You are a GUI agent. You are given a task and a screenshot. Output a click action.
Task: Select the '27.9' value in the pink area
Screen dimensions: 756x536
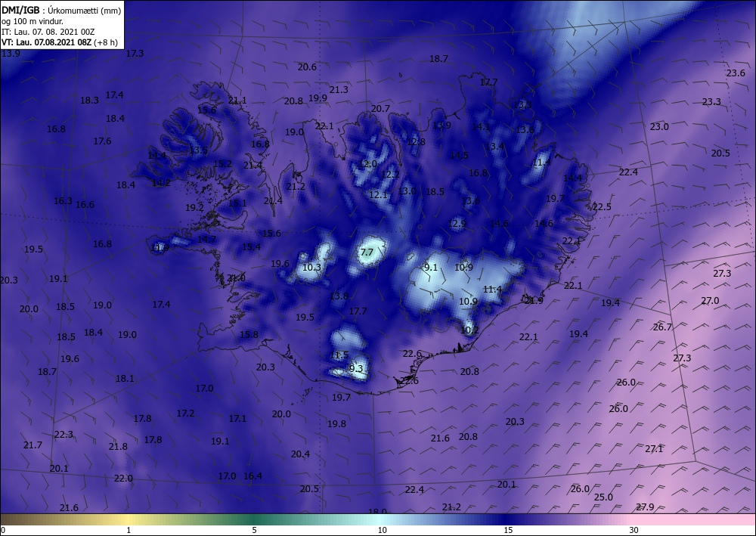(x=645, y=507)
